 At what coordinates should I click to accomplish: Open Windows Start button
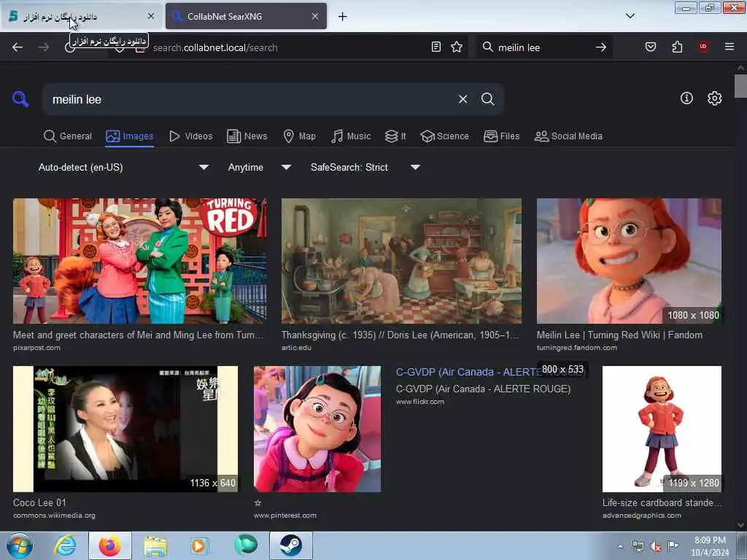20,545
